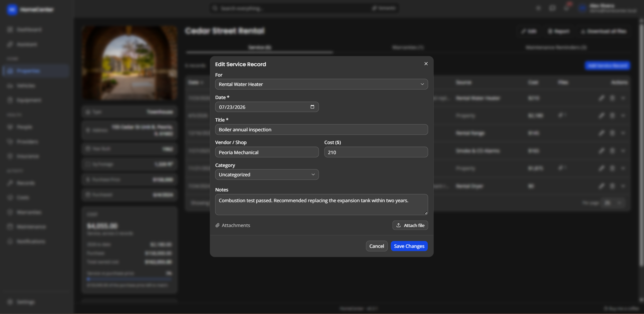Click the Title field with Boiler annual inspection
Viewport: 644px width, 314px height.
pyautogui.click(x=321, y=130)
